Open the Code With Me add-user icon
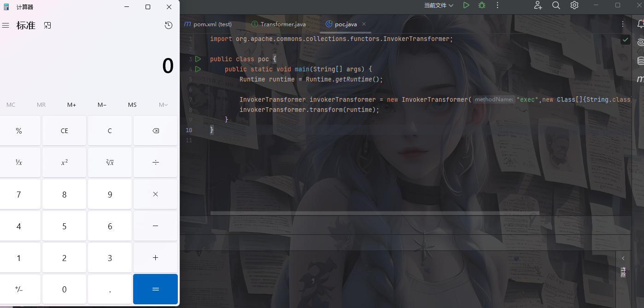The image size is (644, 308). click(x=538, y=5)
